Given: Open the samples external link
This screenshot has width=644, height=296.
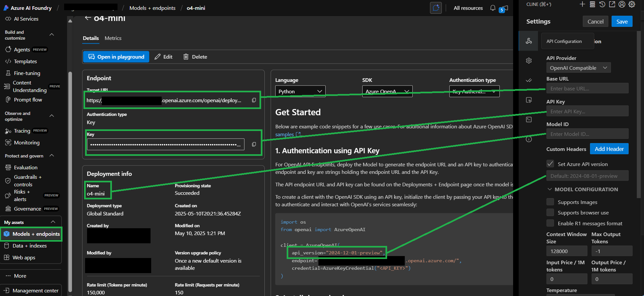Looking at the screenshot, I should [288, 134].
